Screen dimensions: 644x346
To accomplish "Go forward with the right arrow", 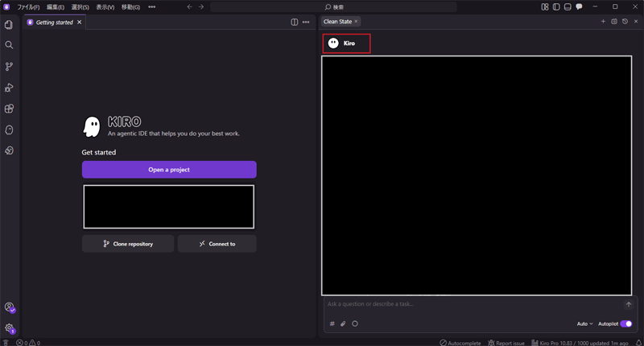I will (x=200, y=6).
